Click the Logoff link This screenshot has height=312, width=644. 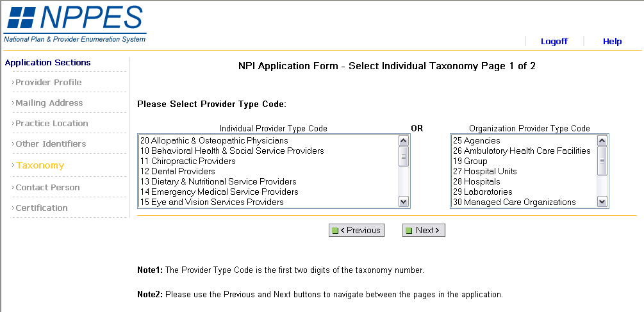(554, 41)
